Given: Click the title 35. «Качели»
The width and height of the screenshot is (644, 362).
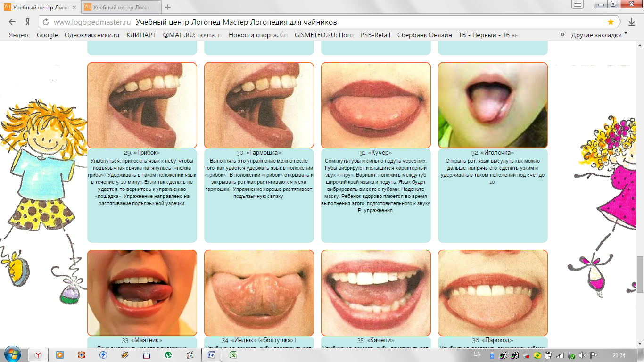Looking at the screenshot, I should click(x=376, y=340).
